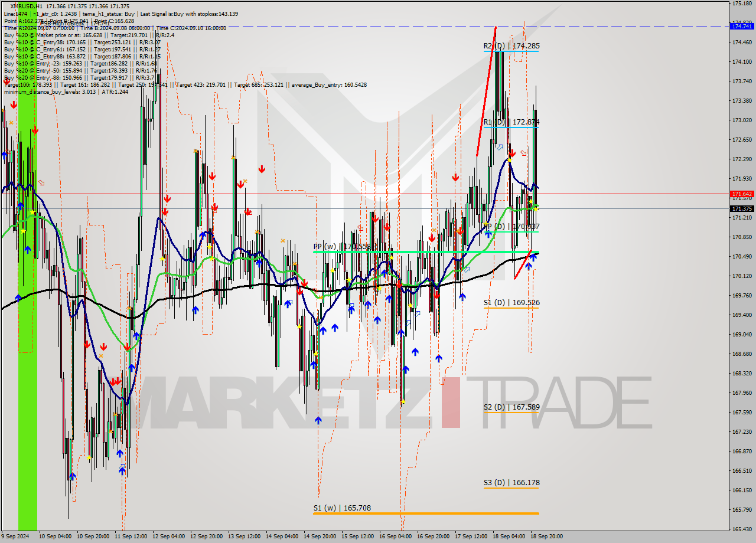Click the S1 (D) | 169.526 label
Image resolution: width=756 pixels, height=543 pixels.
pos(511,303)
